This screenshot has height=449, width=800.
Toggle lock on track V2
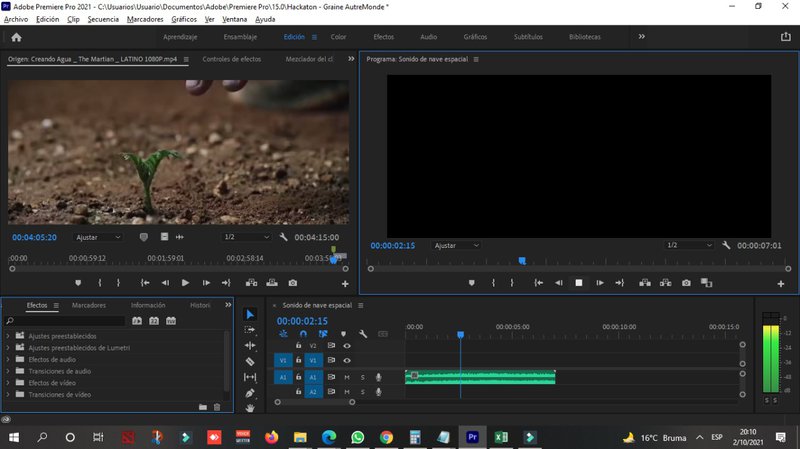(298, 345)
